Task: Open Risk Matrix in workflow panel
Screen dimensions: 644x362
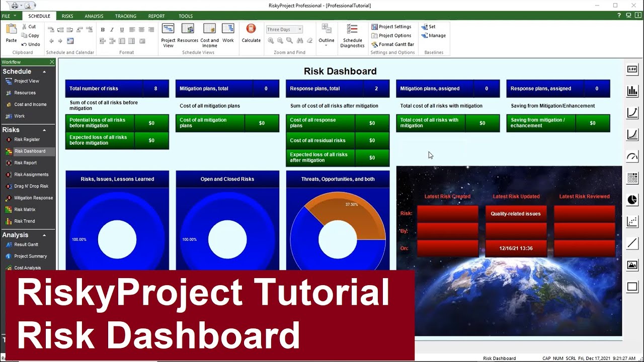Action: [25, 209]
